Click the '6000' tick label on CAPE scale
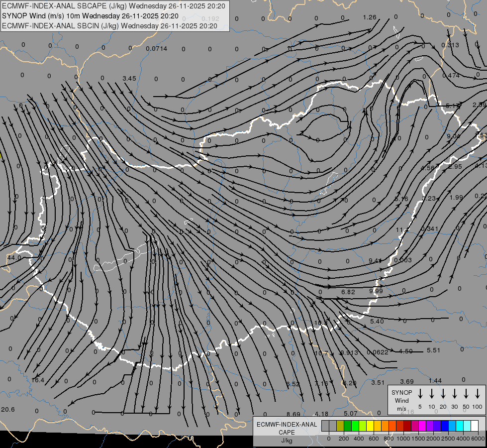This screenshot has height=448, width=487. coord(478,439)
